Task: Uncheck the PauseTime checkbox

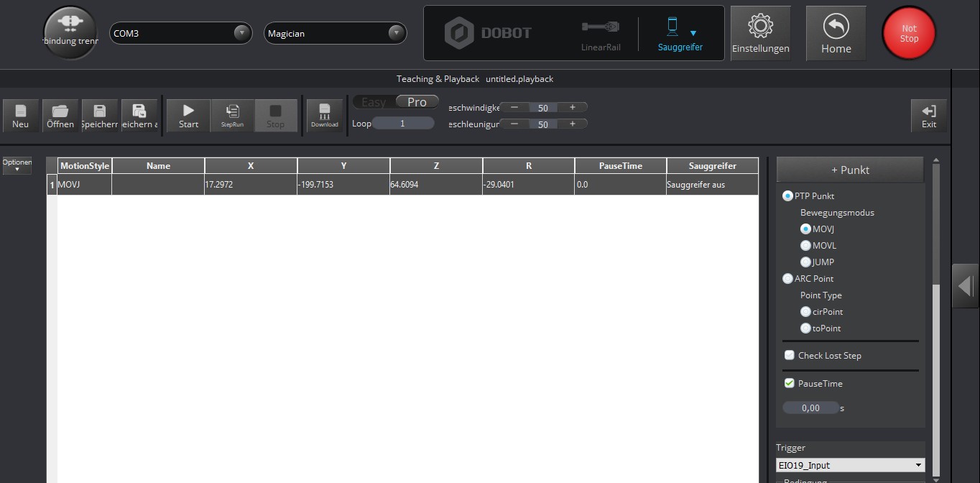Action: (790, 383)
